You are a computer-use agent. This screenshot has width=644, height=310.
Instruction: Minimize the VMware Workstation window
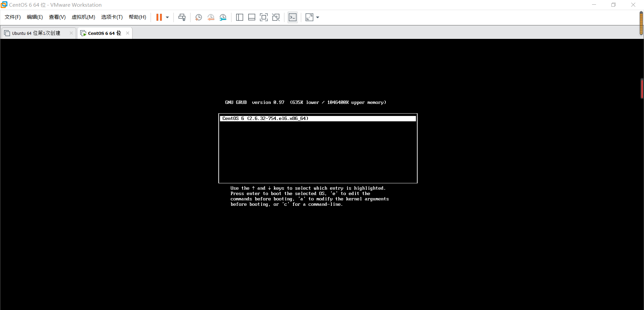point(594,5)
